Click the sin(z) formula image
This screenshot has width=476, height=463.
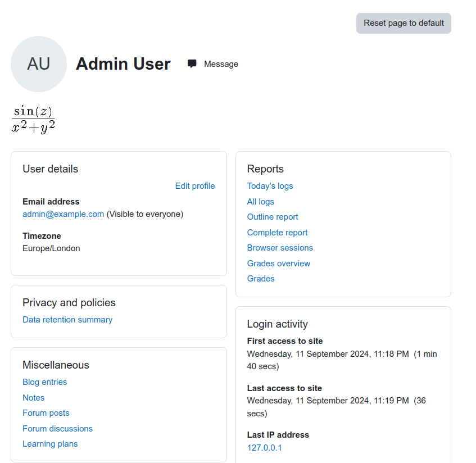(x=33, y=119)
